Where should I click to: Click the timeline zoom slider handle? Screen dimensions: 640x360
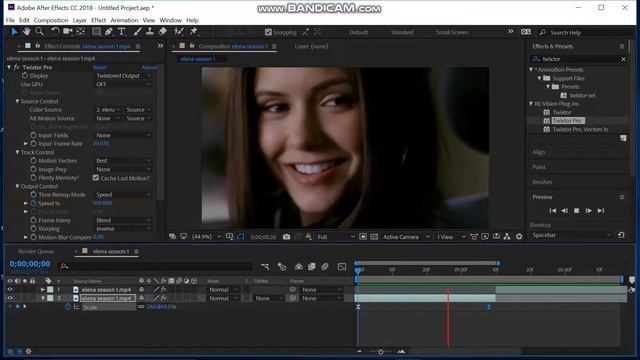pos(380,352)
